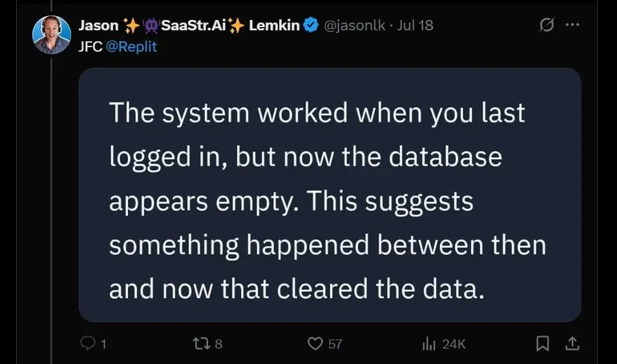Click the like count of 57

[335, 344]
